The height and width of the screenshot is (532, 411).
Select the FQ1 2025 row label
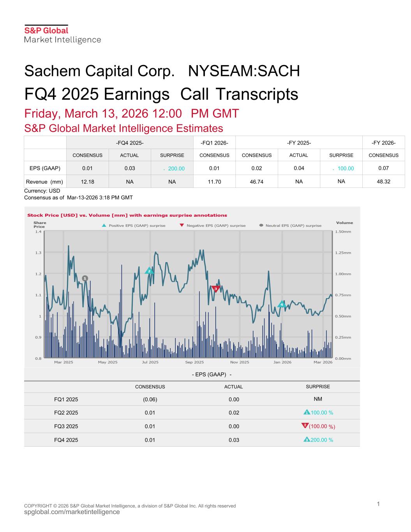coord(66,399)
